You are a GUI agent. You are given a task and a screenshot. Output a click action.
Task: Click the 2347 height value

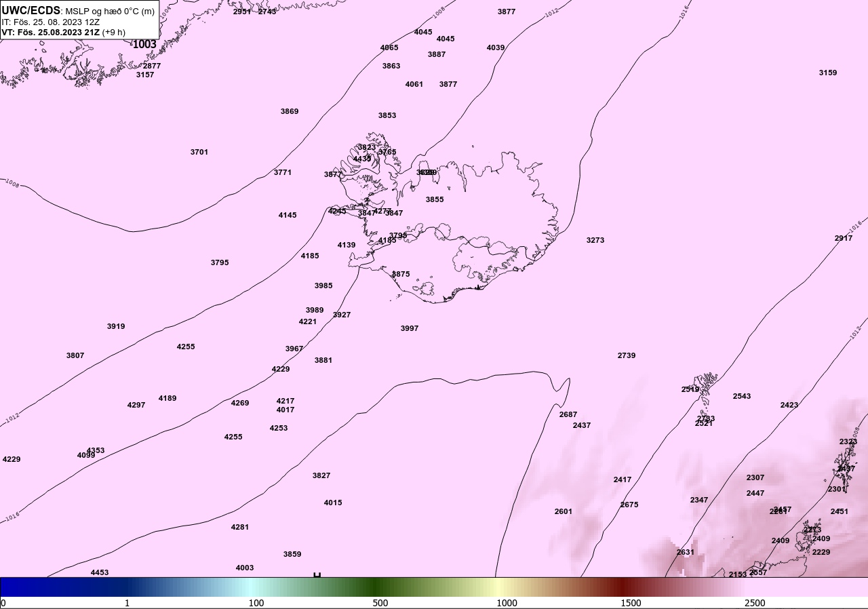point(699,500)
